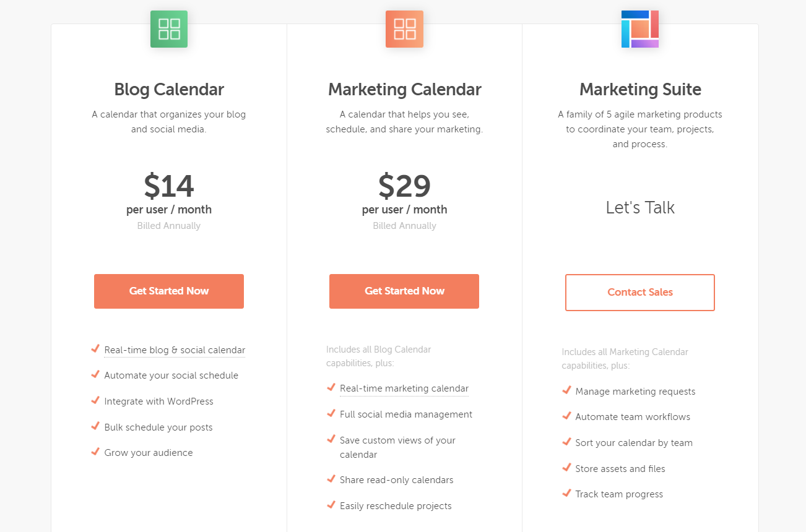Image resolution: width=806 pixels, height=532 pixels.
Task: Click checkmark next to Manage marketing requests
Action: point(566,390)
